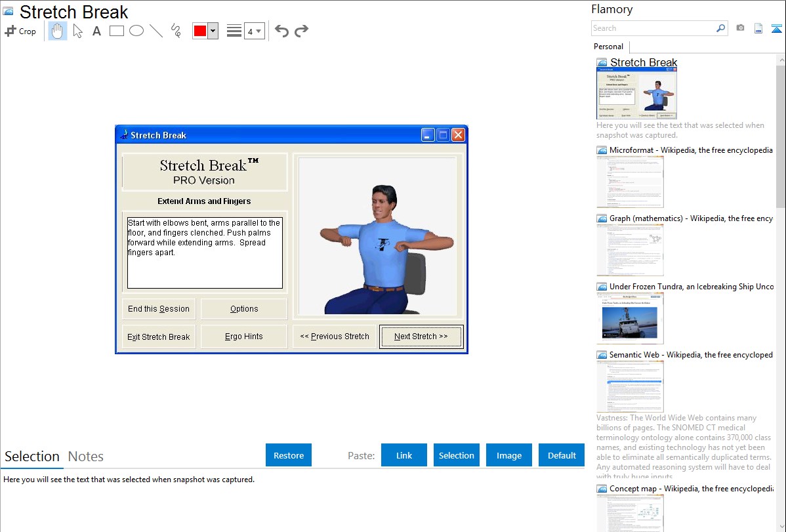Click the "Semantic Web - Wikipedia" snapshot title
Screen dimensions: 786x532
[691, 354]
